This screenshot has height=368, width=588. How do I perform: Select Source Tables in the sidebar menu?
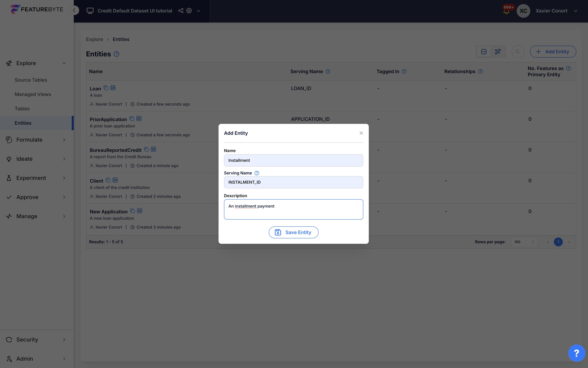(x=31, y=80)
